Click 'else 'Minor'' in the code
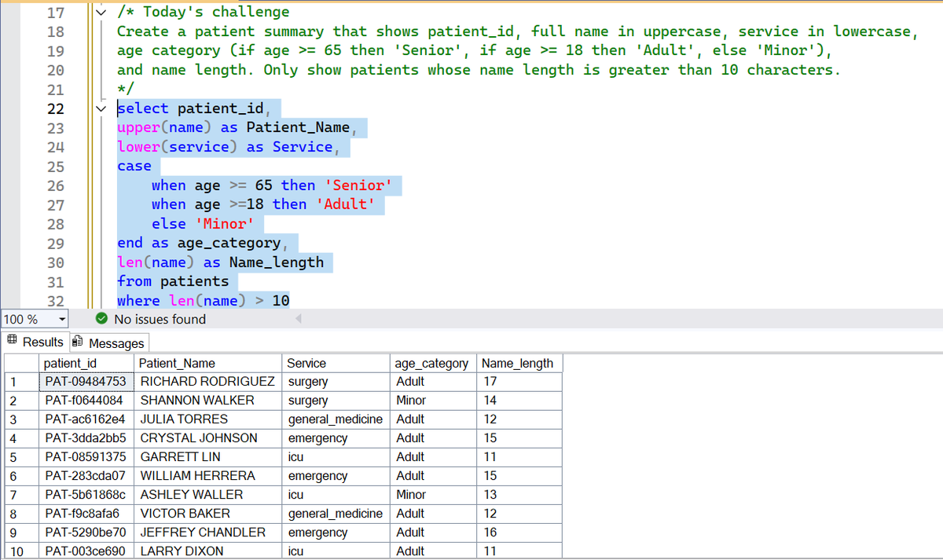 click(204, 224)
